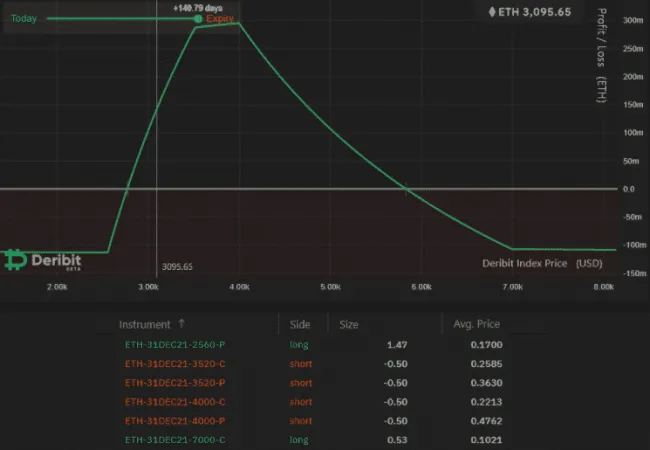
Task: Click the Deribit logo icon
Action: [x=16, y=260]
